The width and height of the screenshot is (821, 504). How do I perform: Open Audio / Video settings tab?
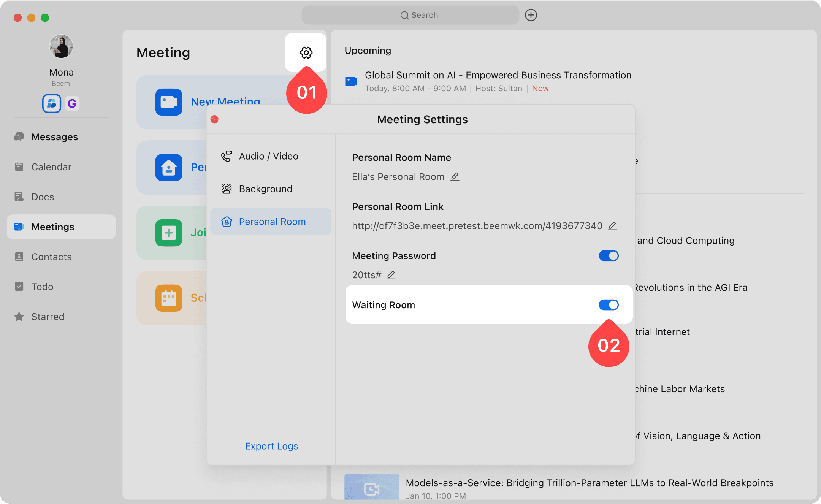click(268, 156)
